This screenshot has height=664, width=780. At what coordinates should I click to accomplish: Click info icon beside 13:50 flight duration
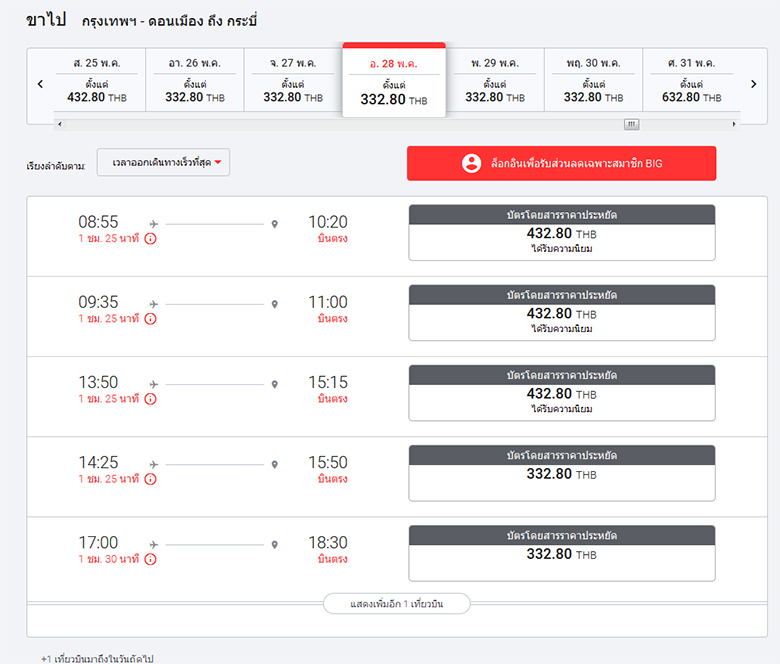150,399
